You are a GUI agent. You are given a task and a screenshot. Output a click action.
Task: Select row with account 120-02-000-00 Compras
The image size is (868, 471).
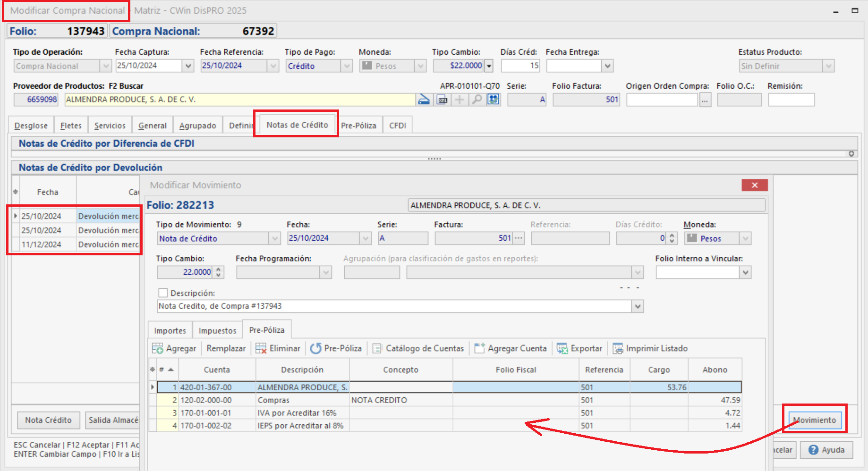tap(445, 400)
